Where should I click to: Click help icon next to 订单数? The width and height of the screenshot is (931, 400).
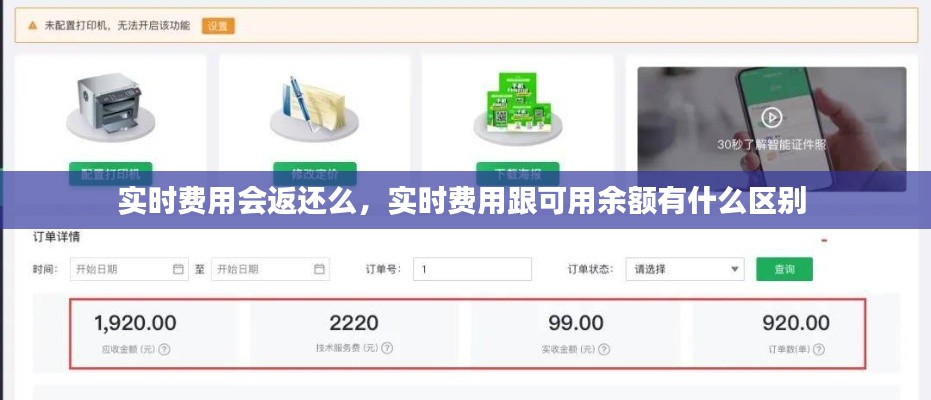[819, 349]
